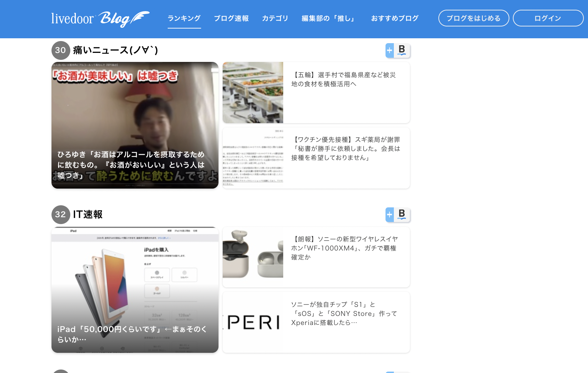Open カテゴリ navigation item
The width and height of the screenshot is (588, 373).
pyautogui.click(x=275, y=18)
